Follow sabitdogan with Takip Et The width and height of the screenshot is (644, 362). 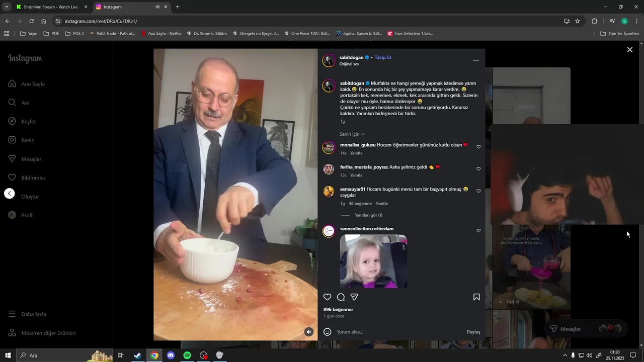[x=383, y=57]
